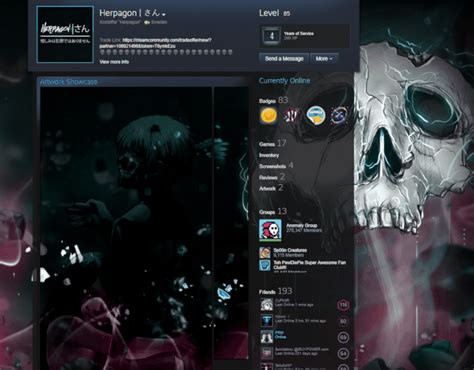Click the avatar of the friend last online 231 days ago
Screen dimensions: 474x370
tap(266, 353)
